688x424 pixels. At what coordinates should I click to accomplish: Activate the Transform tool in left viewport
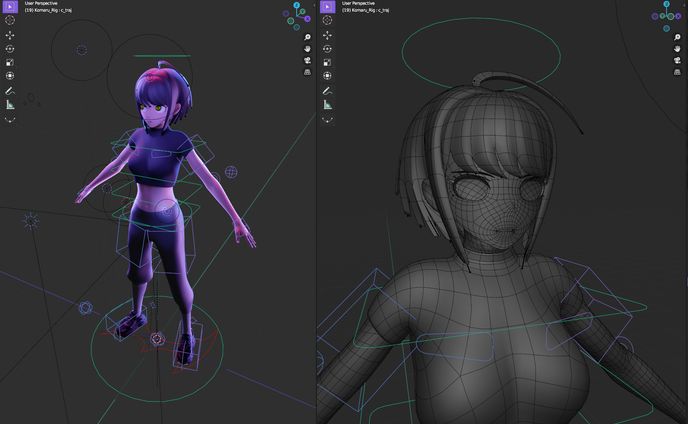tap(10, 75)
